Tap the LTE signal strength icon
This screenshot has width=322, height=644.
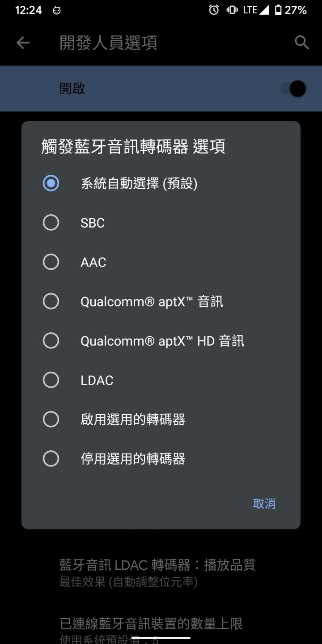tap(257, 10)
